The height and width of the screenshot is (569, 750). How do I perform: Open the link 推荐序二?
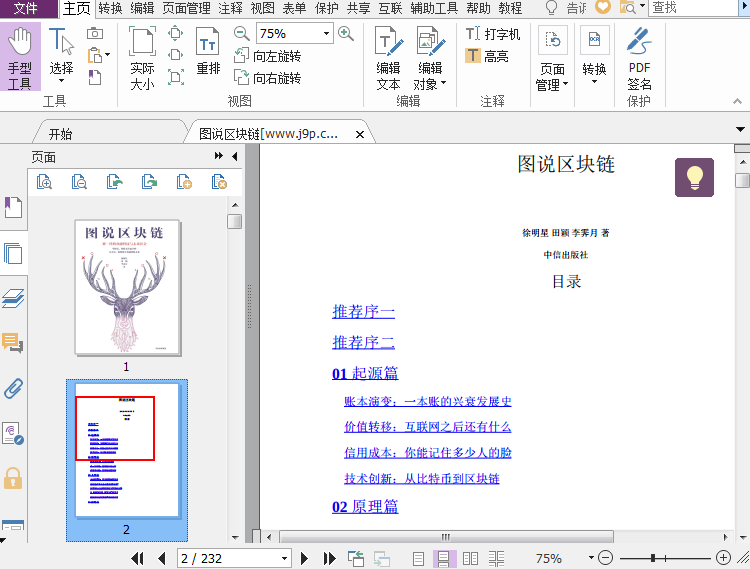tap(364, 342)
